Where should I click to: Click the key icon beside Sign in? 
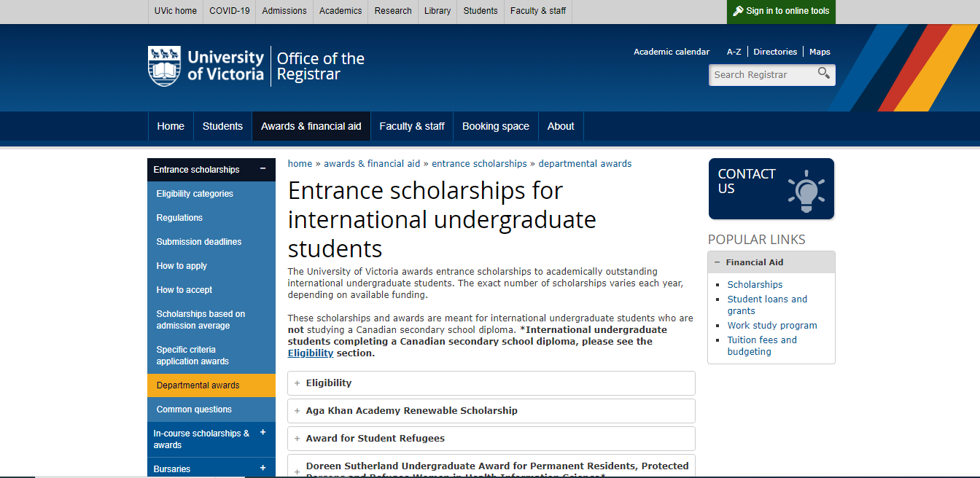click(x=738, y=11)
